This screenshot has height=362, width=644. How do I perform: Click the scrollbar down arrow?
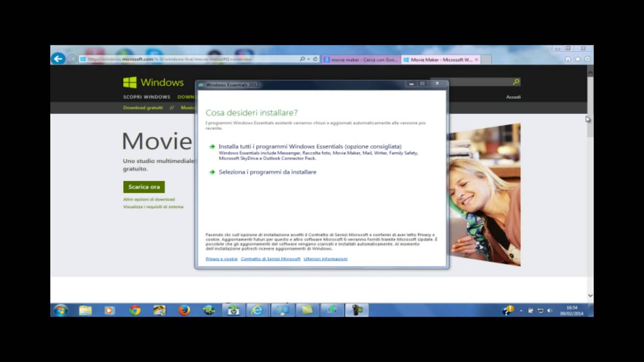point(590,296)
